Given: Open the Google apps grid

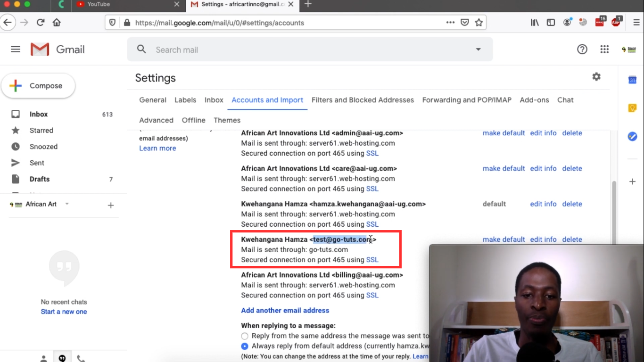Looking at the screenshot, I should [604, 49].
